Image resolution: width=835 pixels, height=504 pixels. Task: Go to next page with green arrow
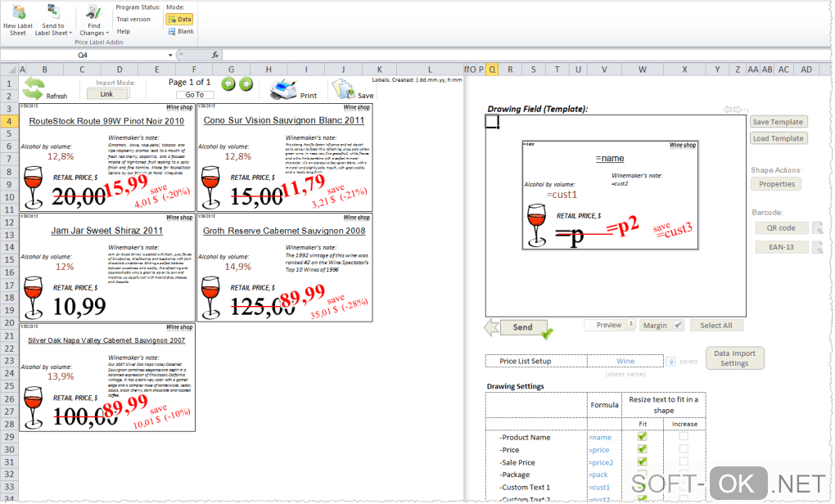[246, 83]
